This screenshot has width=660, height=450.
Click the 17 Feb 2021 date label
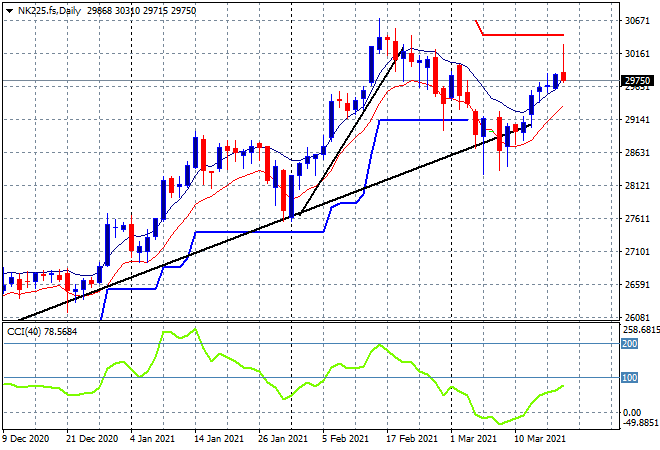point(412,439)
